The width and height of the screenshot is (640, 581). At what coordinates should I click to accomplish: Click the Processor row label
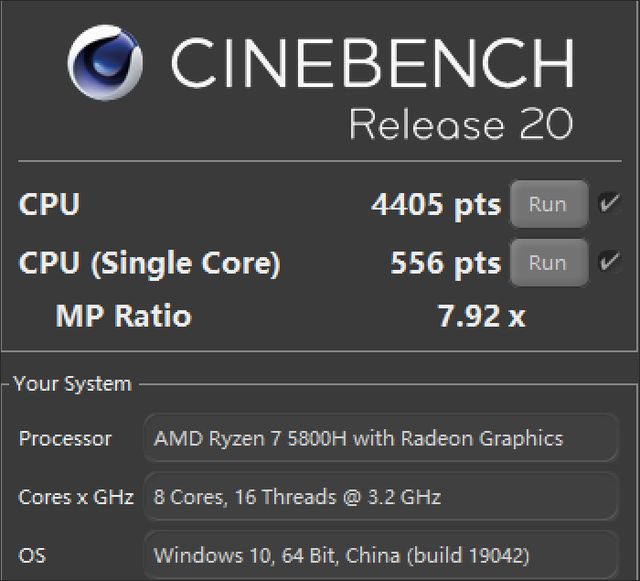click(65, 438)
